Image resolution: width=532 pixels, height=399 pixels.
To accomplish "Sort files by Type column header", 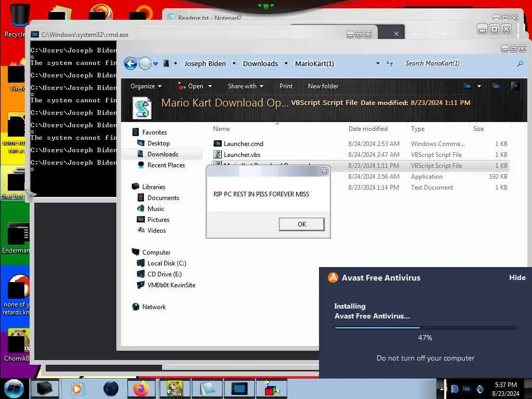I will (418, 129).
